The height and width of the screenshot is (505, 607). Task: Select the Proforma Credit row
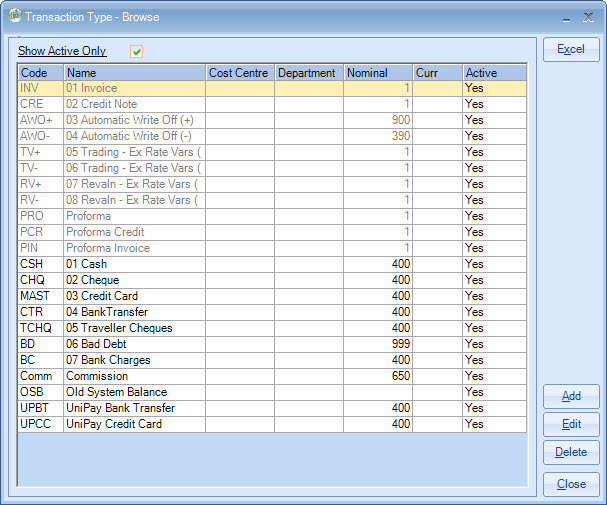click(272, 232)
